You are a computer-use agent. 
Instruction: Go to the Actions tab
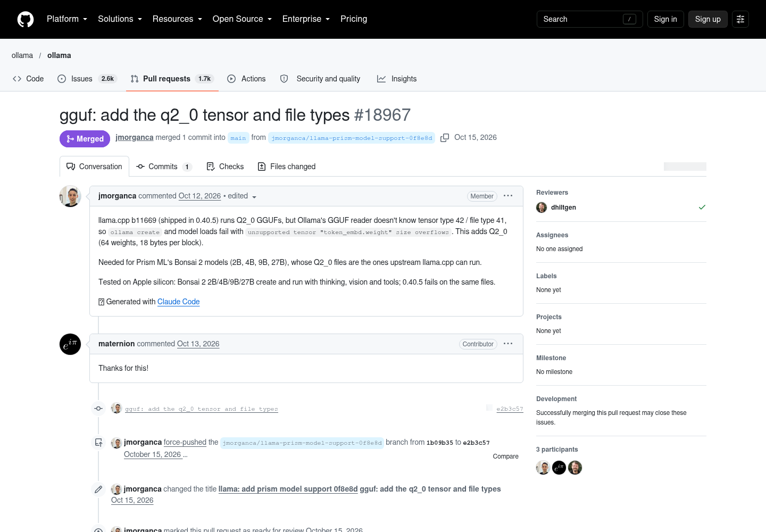[246, 79]
